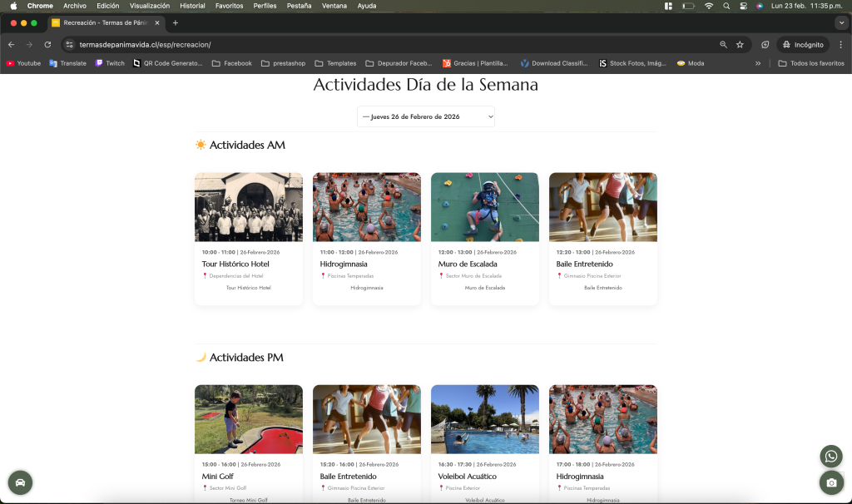Click the address bar URL field
852x504 pixels.
coord(374,45)
